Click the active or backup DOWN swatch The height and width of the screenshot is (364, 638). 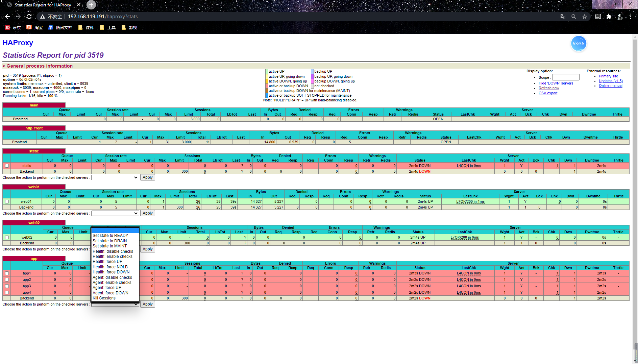267,86
